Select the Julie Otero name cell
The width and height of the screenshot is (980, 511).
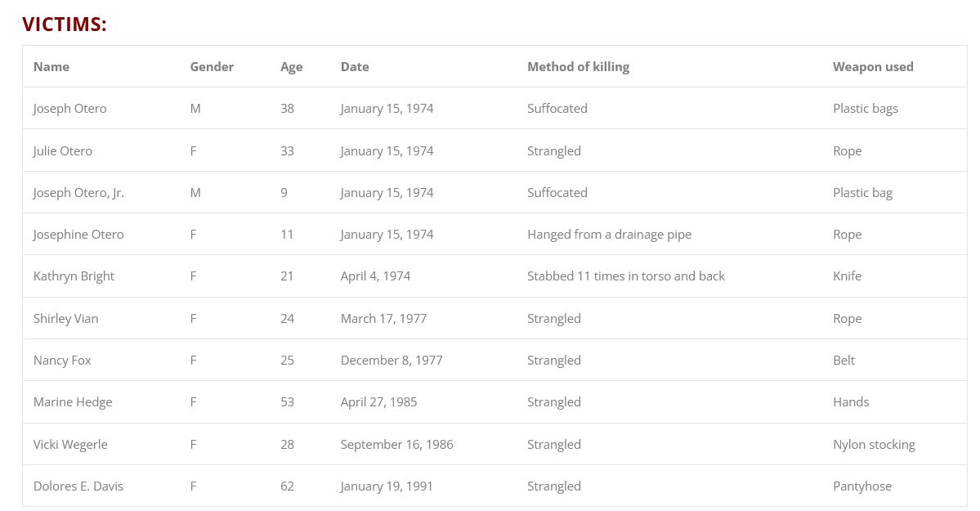(x=63, y=151)
